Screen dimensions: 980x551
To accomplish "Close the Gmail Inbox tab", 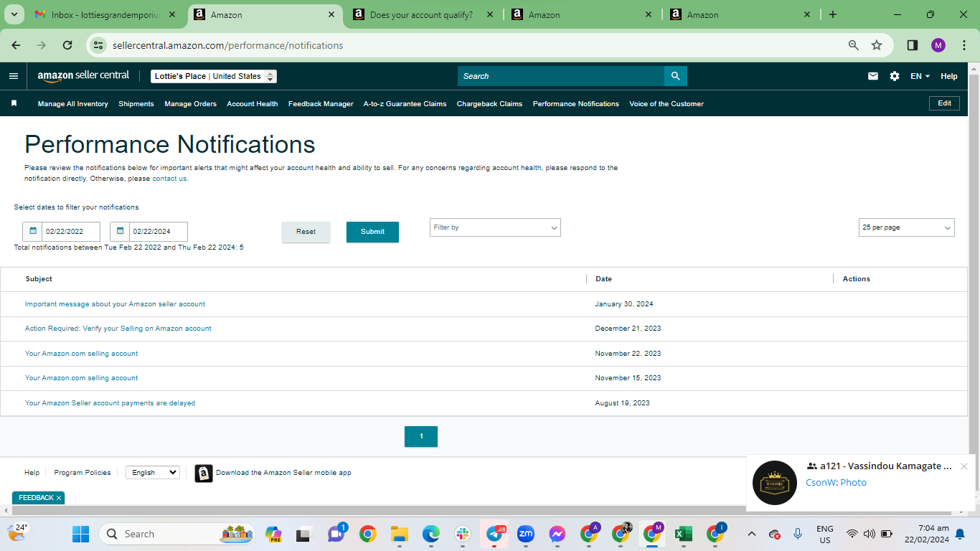I will coord(172,14).
